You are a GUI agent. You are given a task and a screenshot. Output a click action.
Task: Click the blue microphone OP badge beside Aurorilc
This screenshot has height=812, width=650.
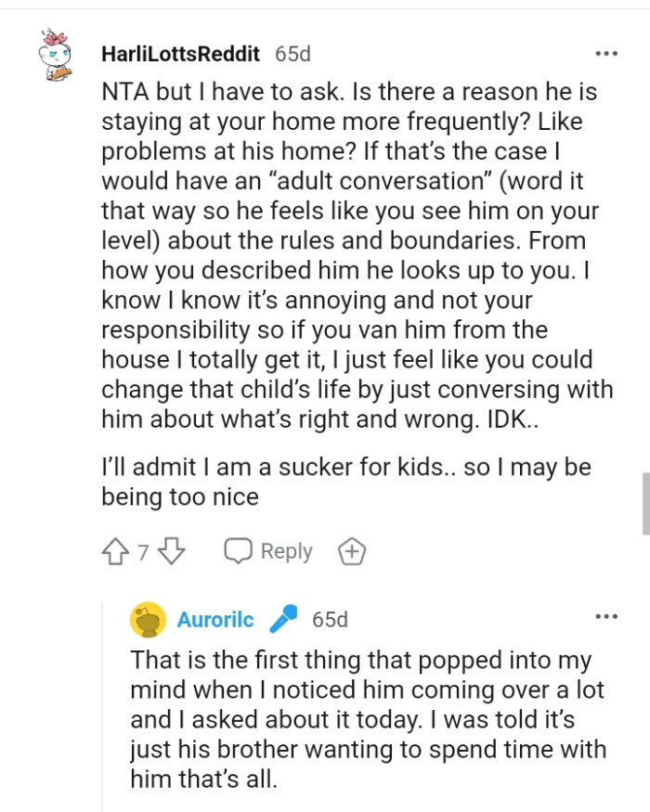[283, 619]
